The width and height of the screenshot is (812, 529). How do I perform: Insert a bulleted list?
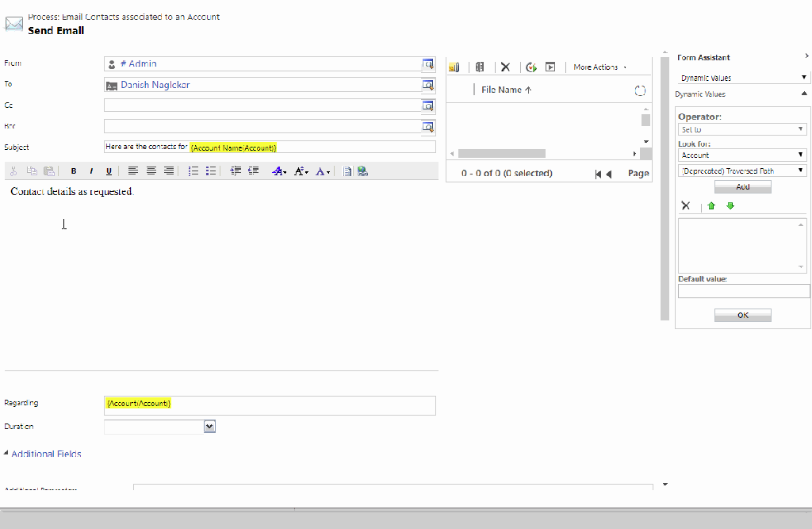[211, 171]
